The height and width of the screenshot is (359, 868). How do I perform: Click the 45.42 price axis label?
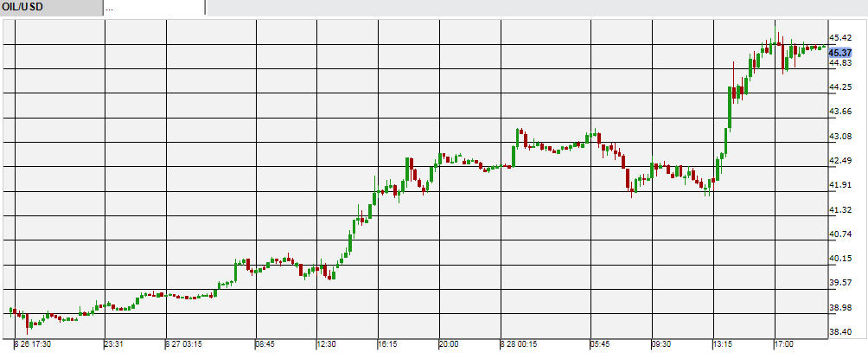(x=841, y=38)
